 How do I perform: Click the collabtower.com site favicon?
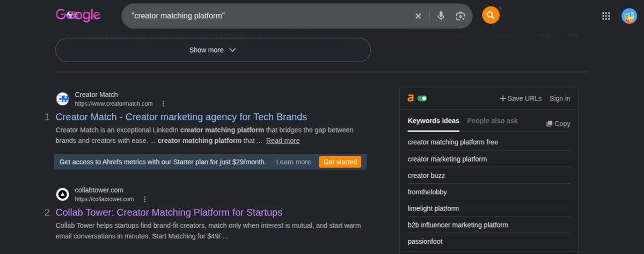click(63, 194)
